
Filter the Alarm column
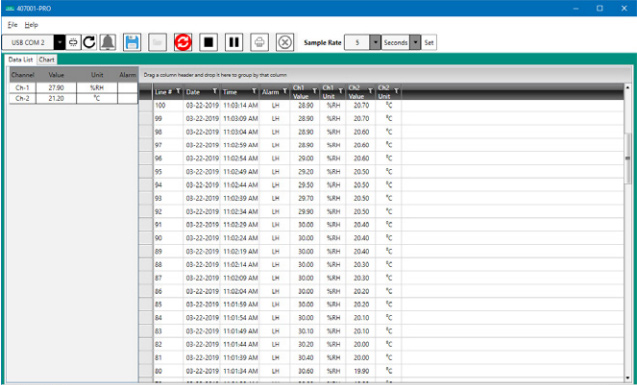[285, 91]
